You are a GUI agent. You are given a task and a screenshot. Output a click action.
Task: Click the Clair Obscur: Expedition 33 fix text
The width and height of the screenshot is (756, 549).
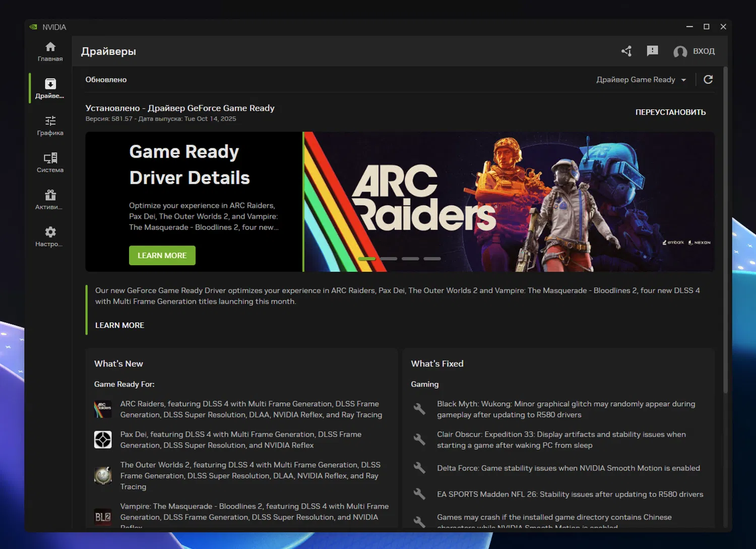pyautogui.click(x=561, y=440)
